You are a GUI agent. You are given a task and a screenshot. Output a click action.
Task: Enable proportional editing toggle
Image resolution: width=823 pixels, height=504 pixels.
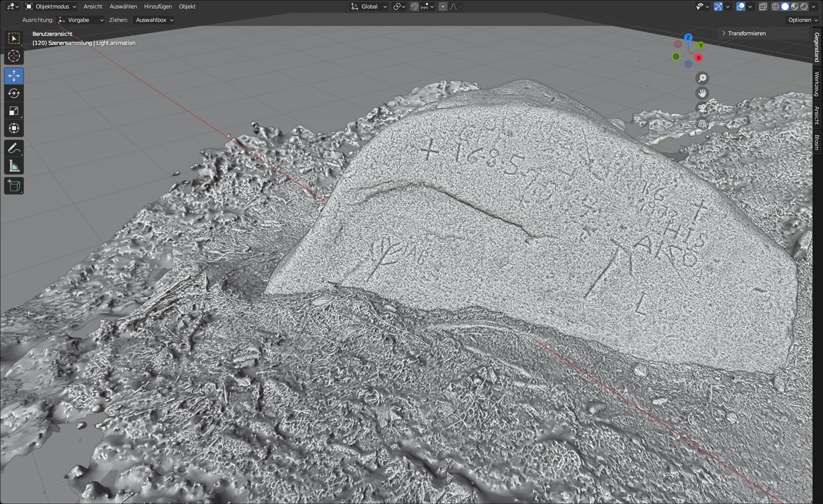[443, 6]
